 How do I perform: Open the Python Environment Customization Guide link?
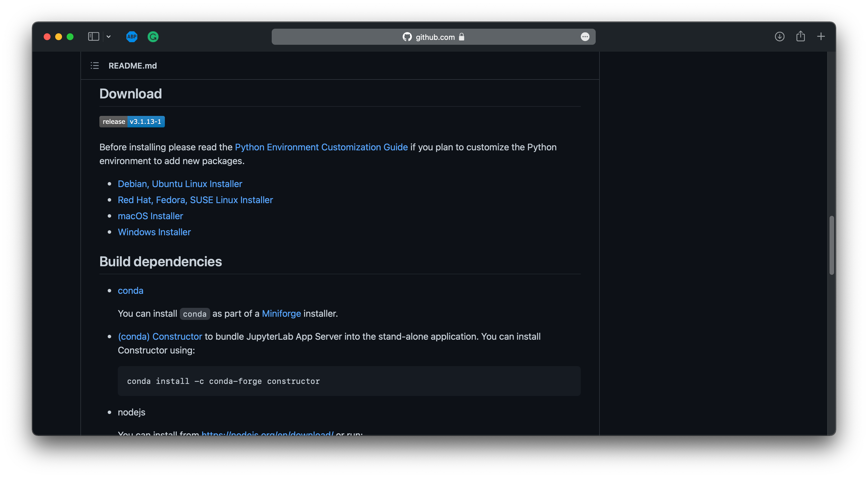coord(321,147)
